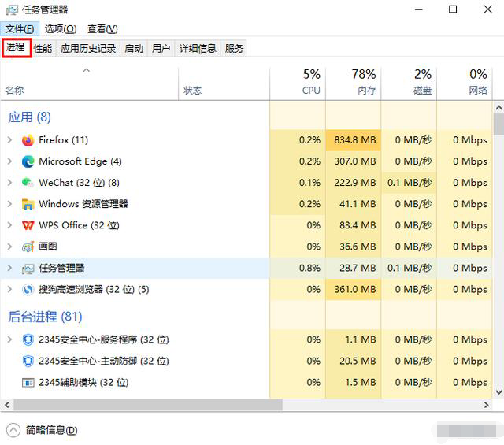Sort by the 状态 column header
Screen dimensions: 504x445
coord(224,84)
